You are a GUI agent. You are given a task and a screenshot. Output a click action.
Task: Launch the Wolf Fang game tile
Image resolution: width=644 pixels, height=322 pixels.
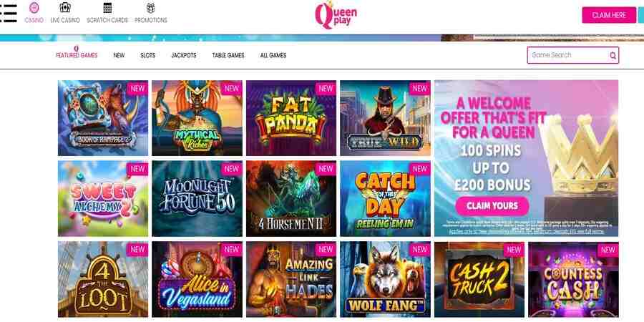click(x=385, y=279)
